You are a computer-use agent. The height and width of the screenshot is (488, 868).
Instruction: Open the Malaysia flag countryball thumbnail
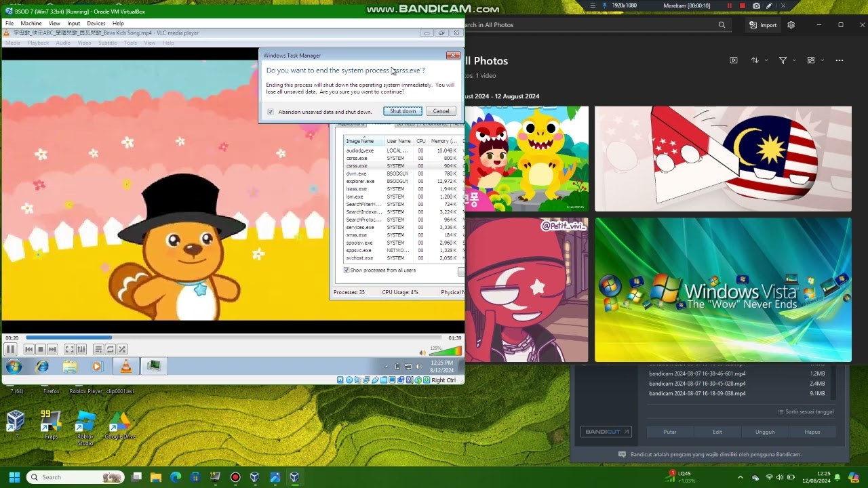(723, 159)
